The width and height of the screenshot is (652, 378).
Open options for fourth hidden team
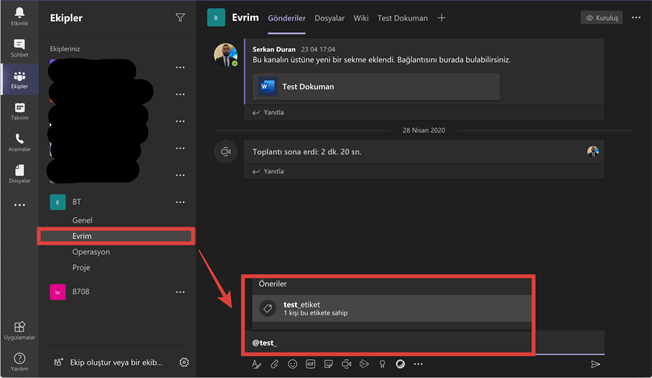click(x=180, y=148)
